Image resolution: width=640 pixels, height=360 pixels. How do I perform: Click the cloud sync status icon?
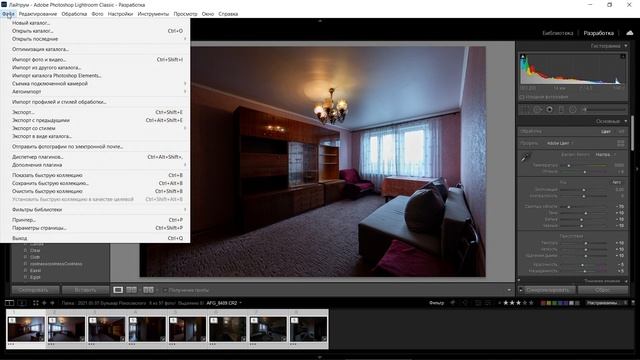coord(630,33)
